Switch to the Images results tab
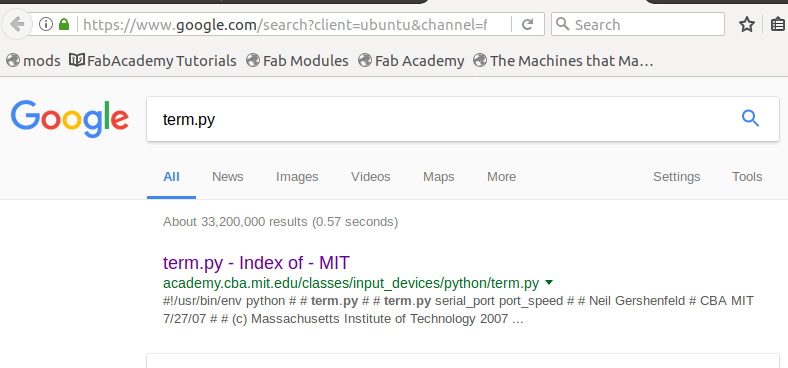The height and width of the screenshot is (368, 788). [297, 177]
